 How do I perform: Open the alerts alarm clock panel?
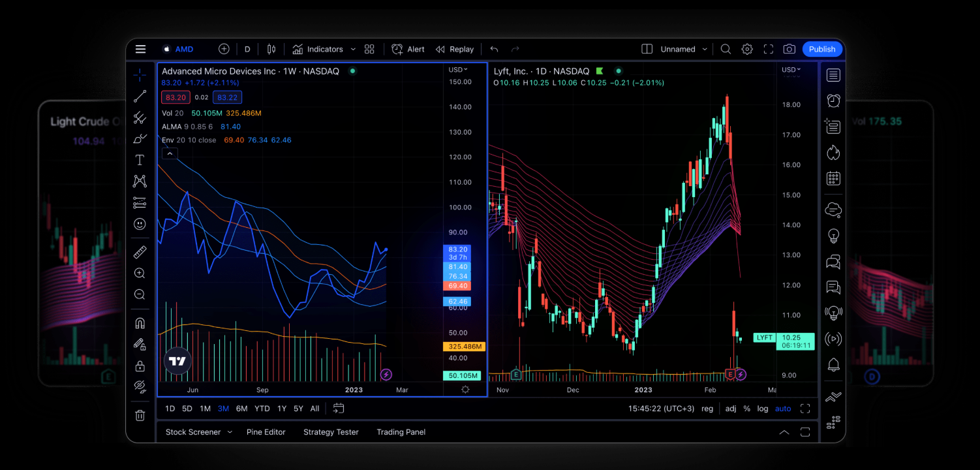833,101
